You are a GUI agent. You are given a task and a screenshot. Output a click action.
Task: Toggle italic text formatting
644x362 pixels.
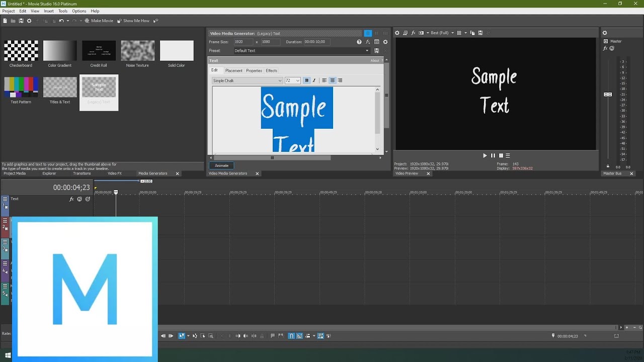pyautogui.click(x=314, y=80)
